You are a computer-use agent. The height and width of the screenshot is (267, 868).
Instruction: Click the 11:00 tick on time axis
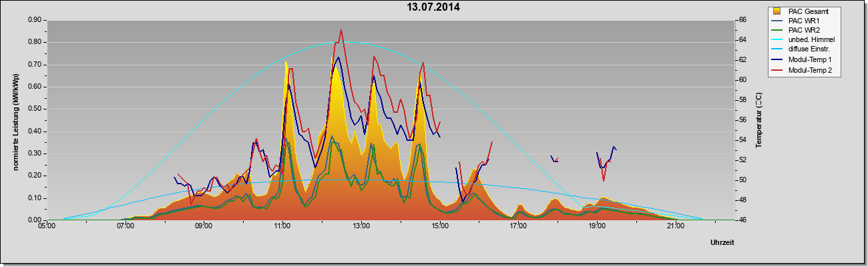tap(282, 227)
